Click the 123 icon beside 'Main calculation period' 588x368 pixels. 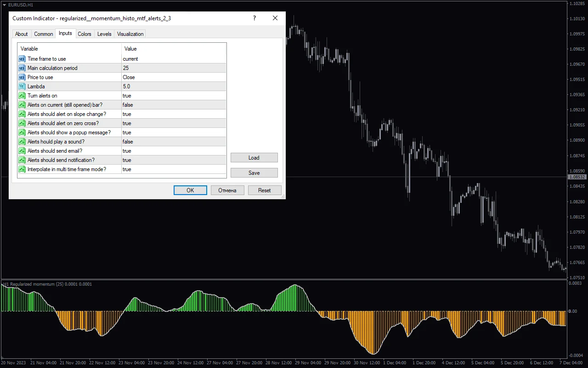point(22,68)
